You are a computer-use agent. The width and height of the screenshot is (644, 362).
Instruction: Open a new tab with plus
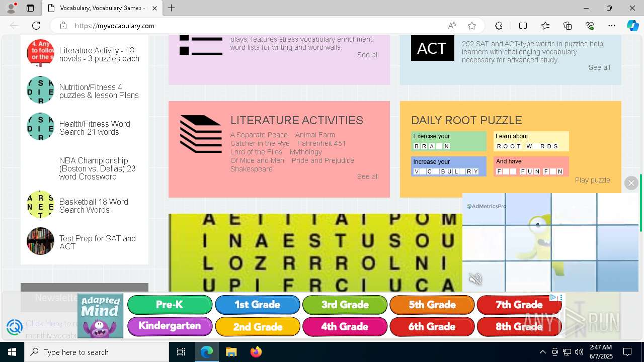[x=171, y=8]
